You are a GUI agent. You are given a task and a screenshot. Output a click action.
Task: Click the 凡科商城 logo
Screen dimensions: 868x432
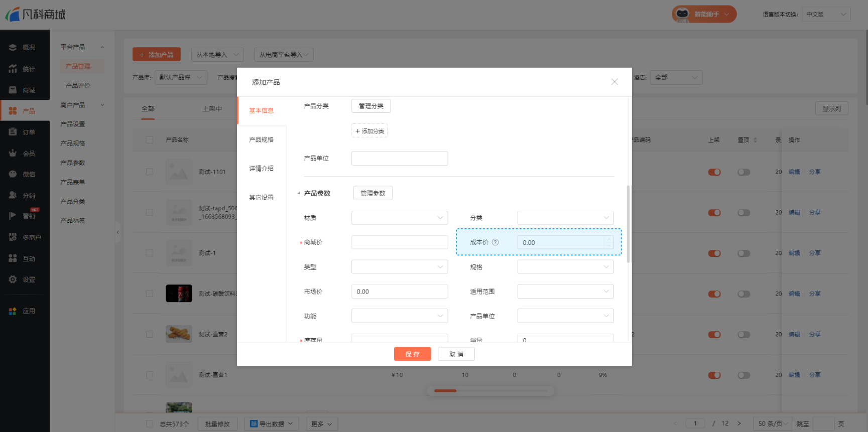(36, 14)
